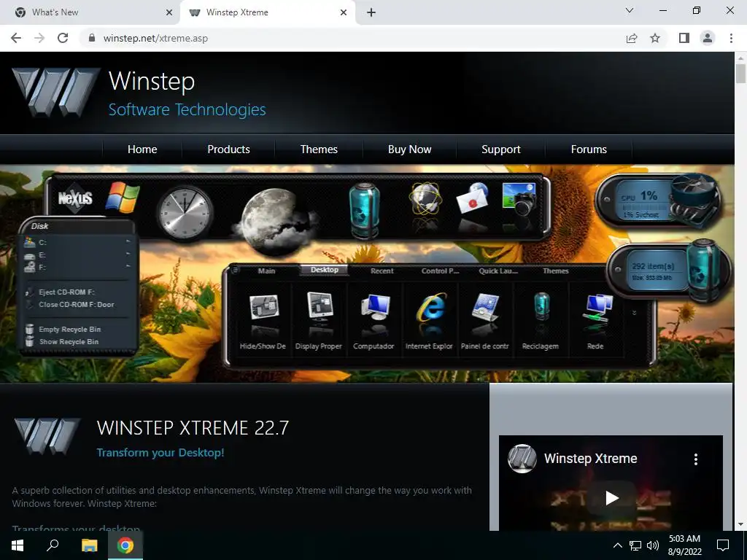Screen dimensions: 747x560
Task: Open the Chrome three-dot menu
Action: pyautogui.click(x=731, y=38)
